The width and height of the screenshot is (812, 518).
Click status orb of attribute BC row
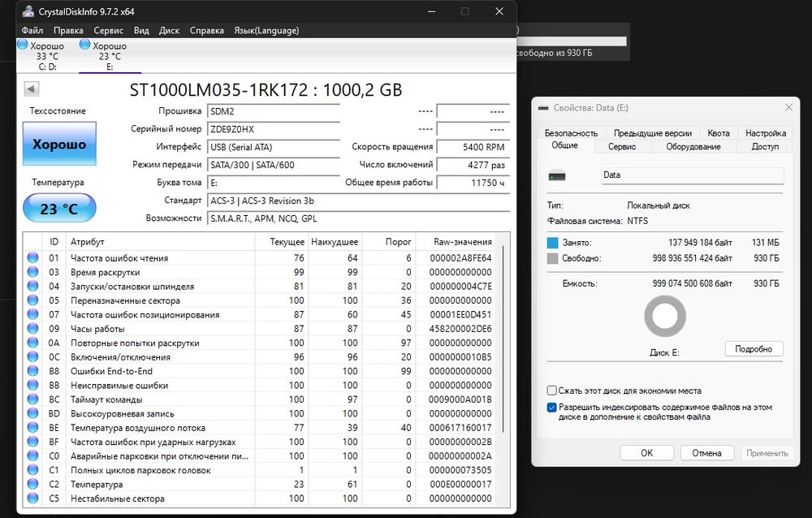(x=32, y=399)
